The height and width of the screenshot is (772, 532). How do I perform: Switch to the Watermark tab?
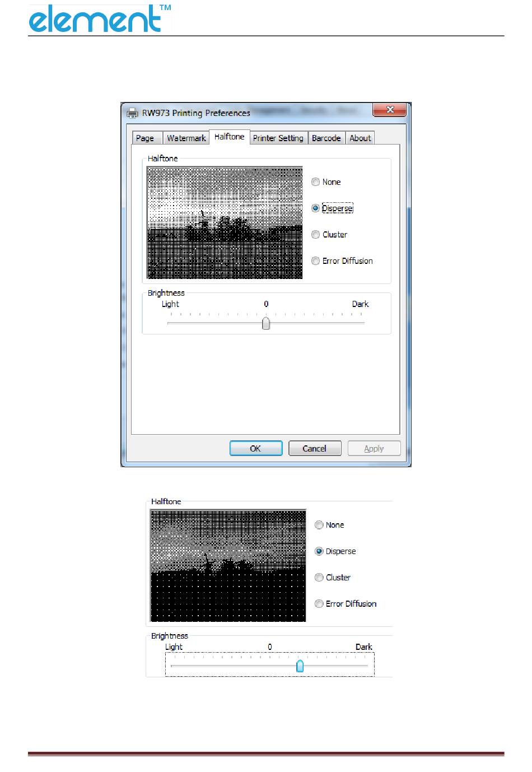pyautogui.click(x=186, y=138)
